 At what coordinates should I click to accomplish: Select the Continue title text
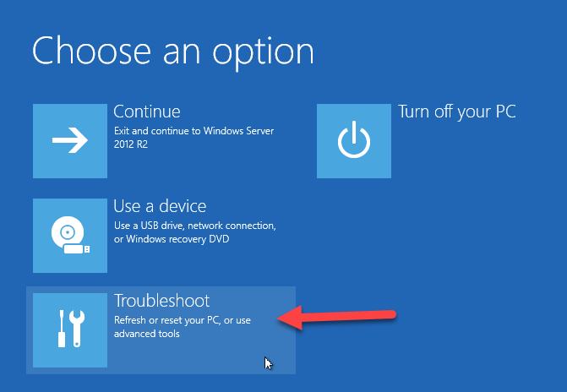[147, 112]
